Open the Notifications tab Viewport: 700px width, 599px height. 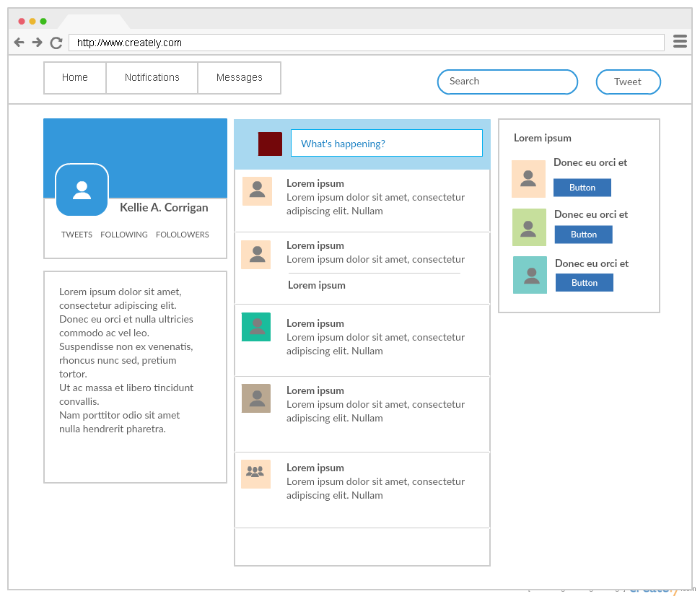[x=152, y=77]
